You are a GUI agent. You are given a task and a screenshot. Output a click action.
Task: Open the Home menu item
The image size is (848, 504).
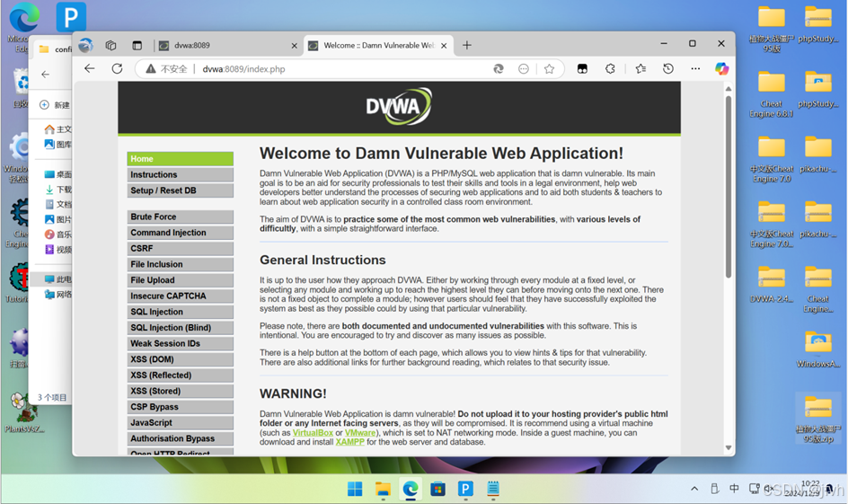180,159
